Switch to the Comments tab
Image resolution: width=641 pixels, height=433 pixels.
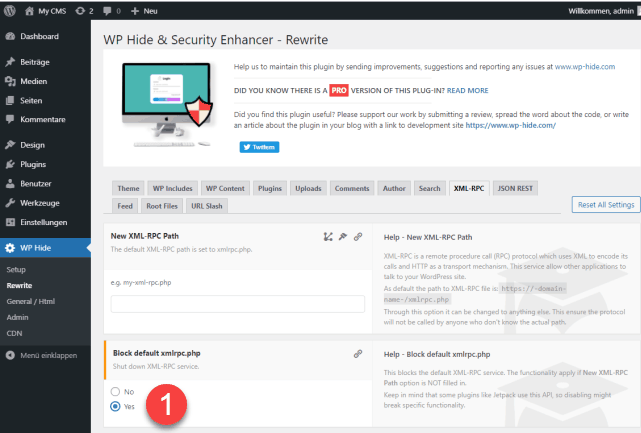coord(352,188)
